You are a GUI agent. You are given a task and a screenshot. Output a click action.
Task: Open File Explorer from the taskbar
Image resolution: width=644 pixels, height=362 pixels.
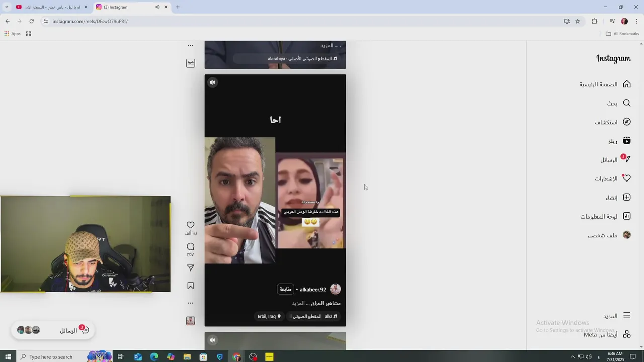(187, 357)
